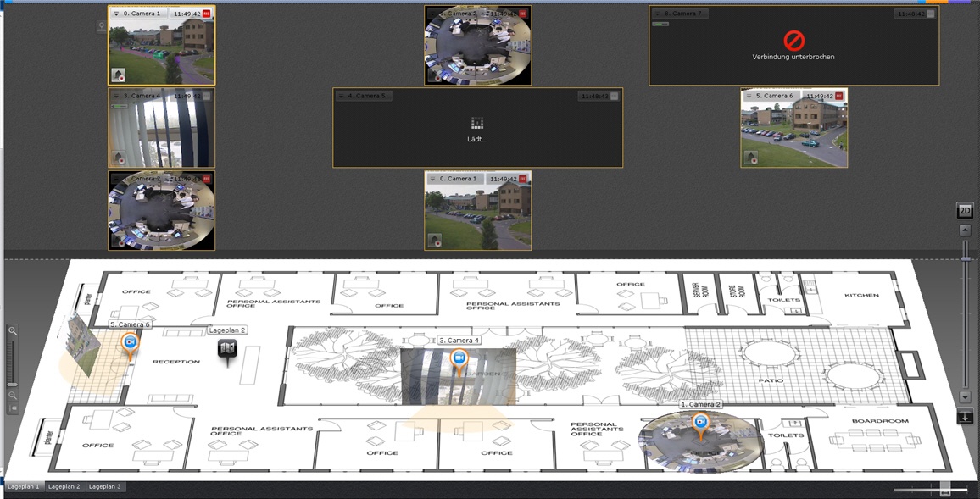Expand dropdown of Camera 1 tile below Camera 5
980x499 pixels.
pos(432,178)
